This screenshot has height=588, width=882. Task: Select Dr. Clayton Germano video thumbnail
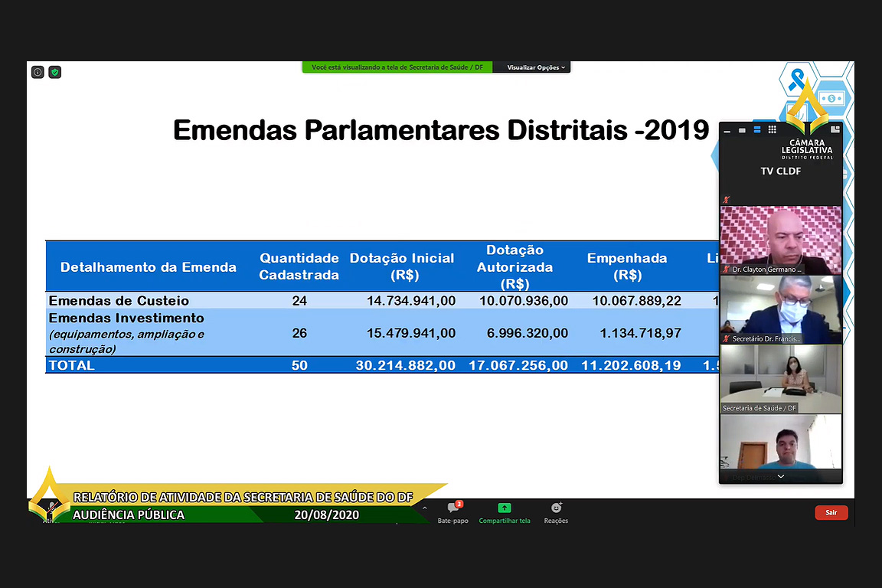tap(780, 240)
